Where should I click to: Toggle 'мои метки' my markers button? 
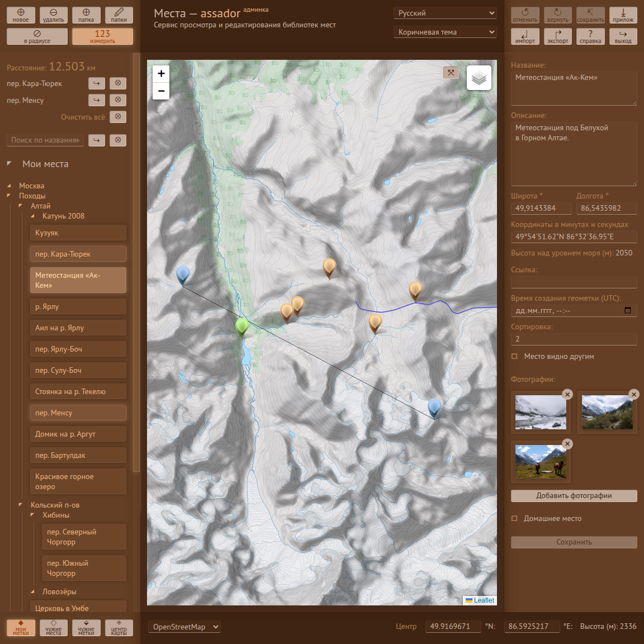[x=21, y=628]
